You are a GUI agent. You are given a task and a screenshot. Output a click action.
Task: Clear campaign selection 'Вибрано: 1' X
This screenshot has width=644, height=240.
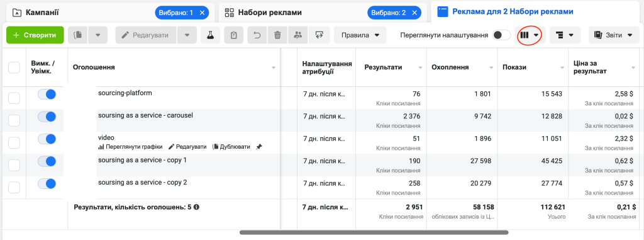[x=202, y=13]
